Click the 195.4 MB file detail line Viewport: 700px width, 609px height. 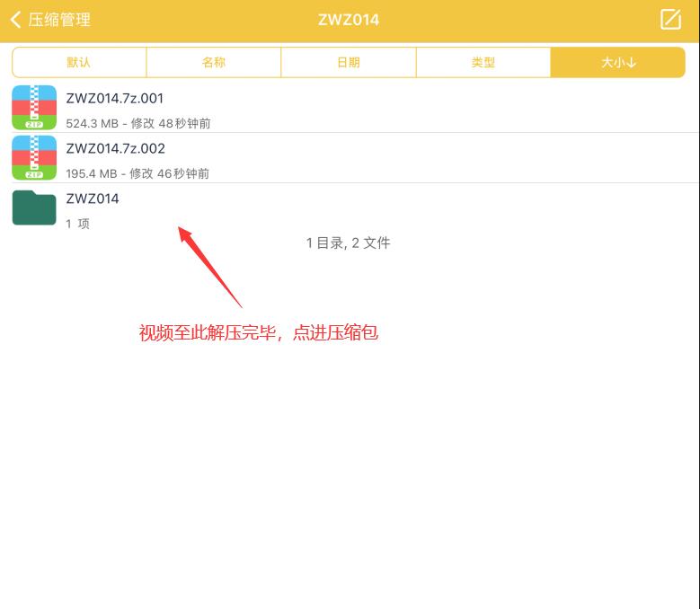pos(138,173)
